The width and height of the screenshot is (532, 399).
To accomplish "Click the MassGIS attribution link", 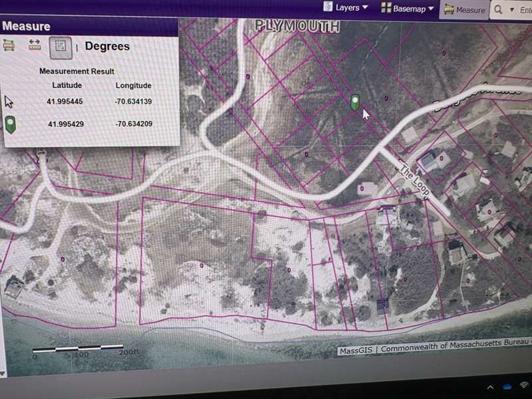I will click(354, 349).
